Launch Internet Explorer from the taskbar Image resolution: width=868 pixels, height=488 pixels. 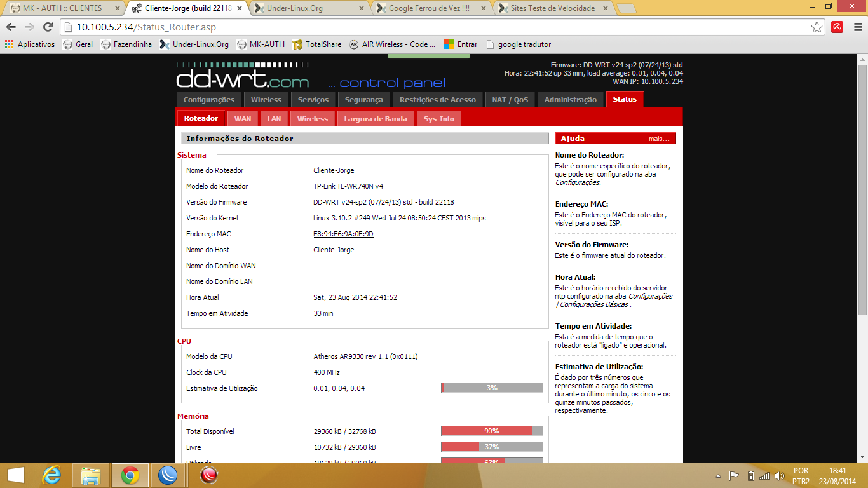click(51, 475)
